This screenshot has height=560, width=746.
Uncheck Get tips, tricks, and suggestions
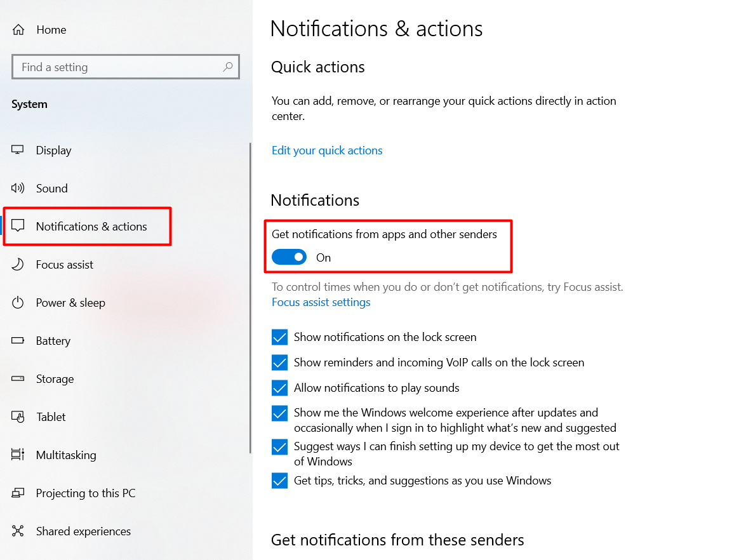point(280,481)
